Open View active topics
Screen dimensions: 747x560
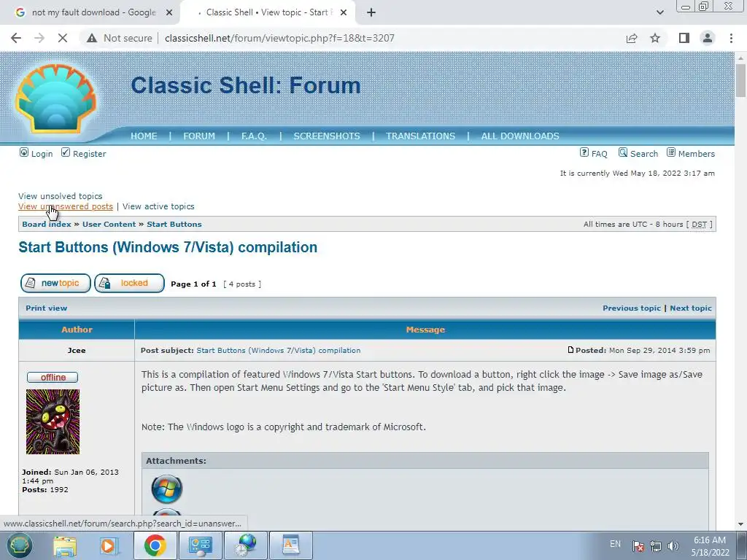pos(158,206)
